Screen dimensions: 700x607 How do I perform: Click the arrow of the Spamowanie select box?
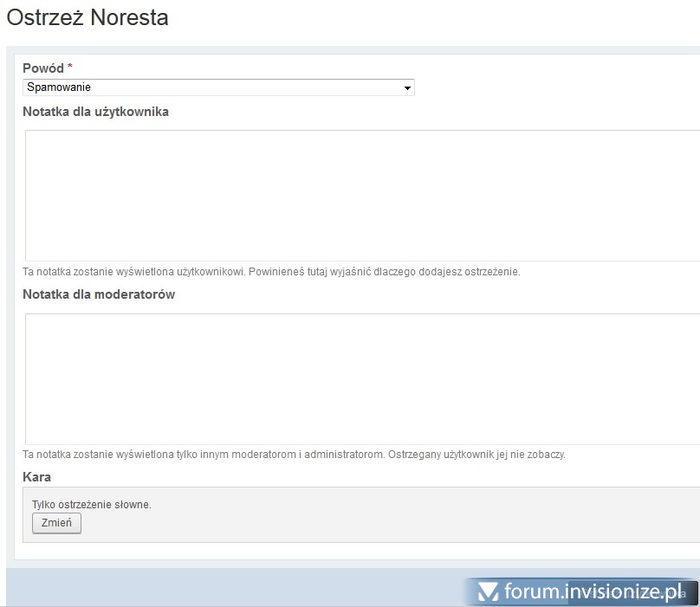click(x=406, y=88)
